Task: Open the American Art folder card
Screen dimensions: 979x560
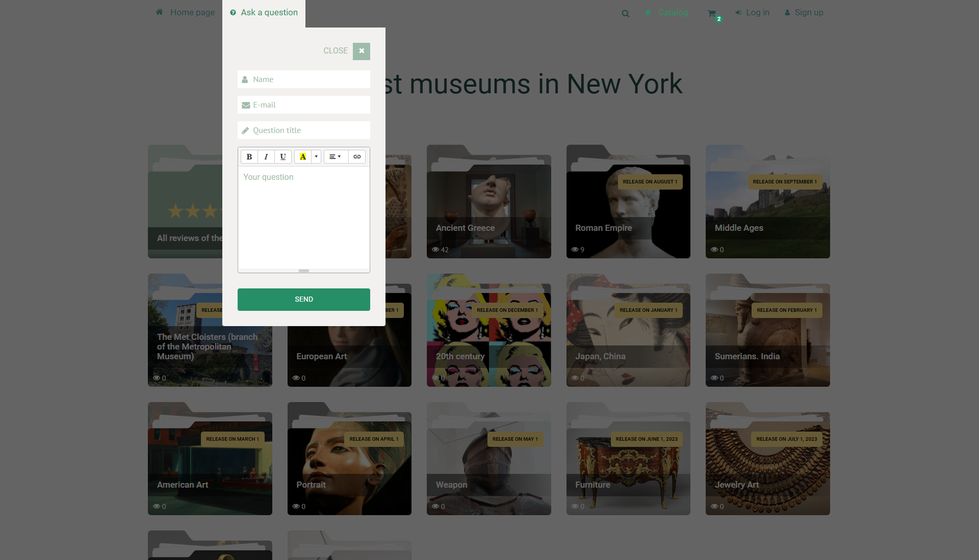Action: [x=210, y=459]
